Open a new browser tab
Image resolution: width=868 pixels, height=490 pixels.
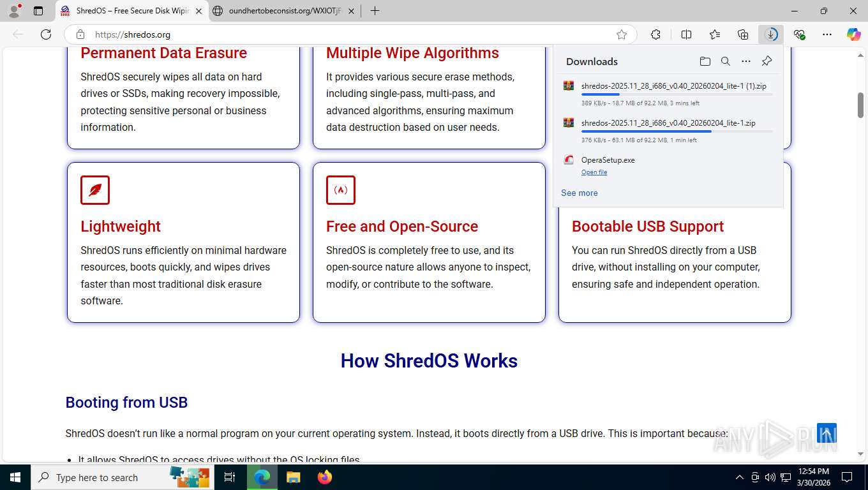point(375,11)
